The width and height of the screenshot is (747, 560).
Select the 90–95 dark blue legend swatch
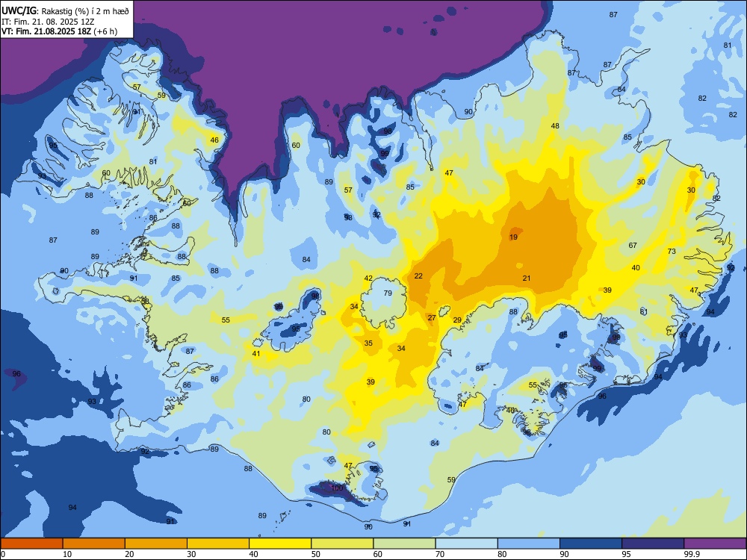[x=591, y=544]
